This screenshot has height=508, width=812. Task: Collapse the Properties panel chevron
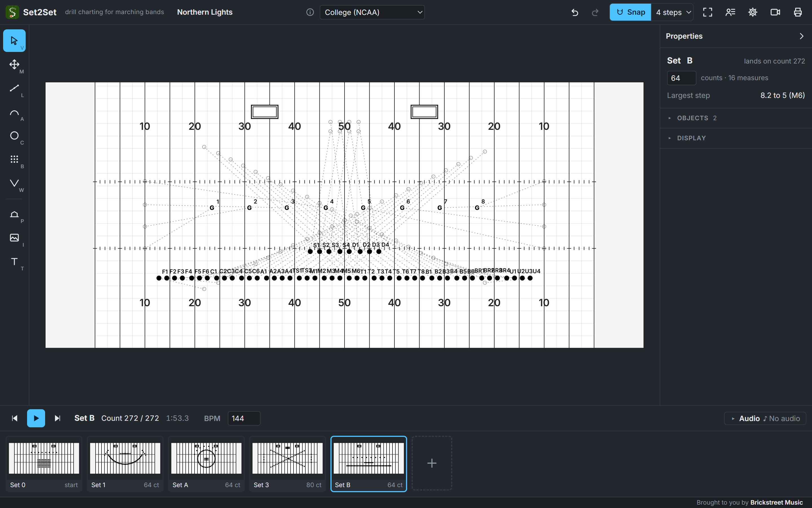click(802, 36)
